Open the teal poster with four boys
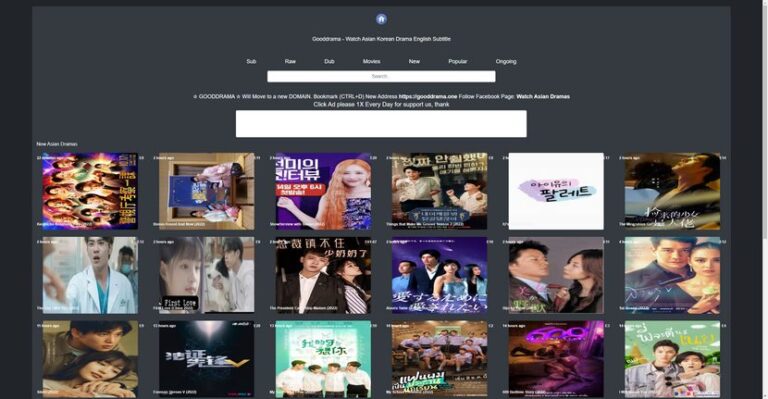 click(x=323, y=359)
